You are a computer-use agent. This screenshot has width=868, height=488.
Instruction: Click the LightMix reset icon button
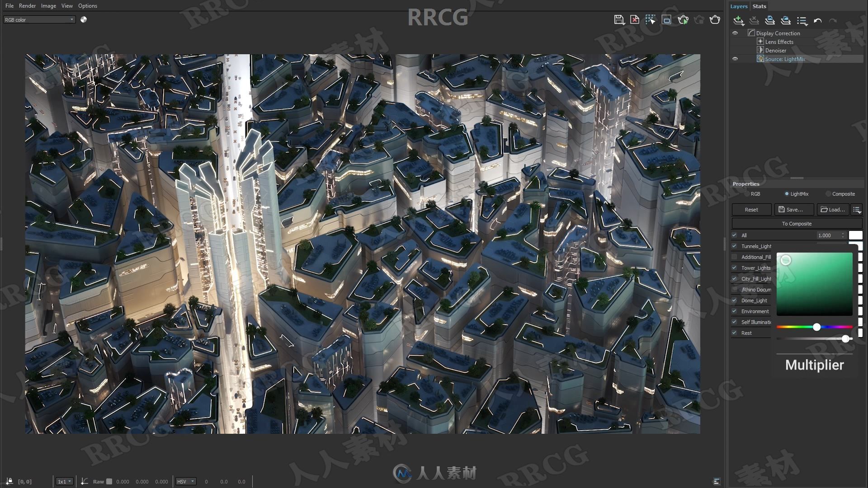click(x=751, y=209)
